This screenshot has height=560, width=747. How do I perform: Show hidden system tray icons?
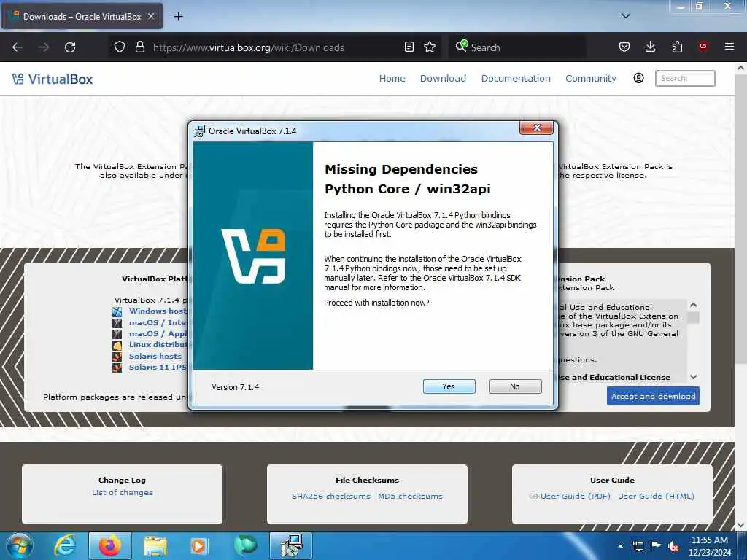pos(620,546)
